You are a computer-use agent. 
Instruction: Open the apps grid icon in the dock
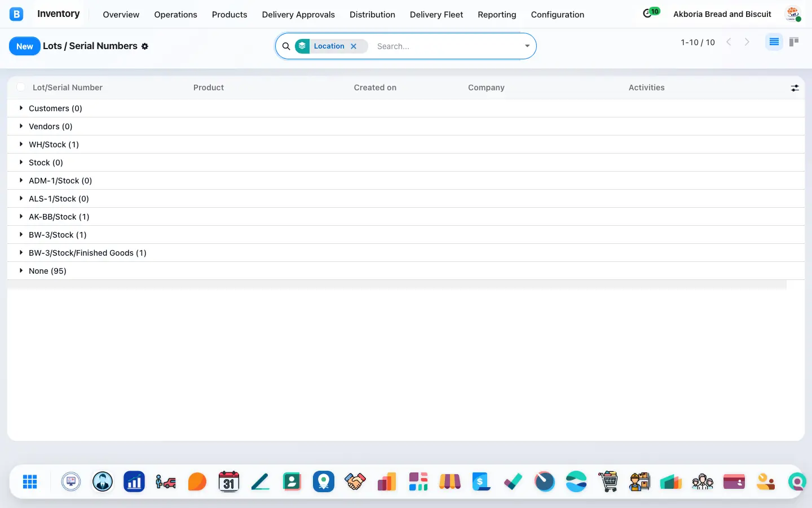(x=30, y=481)
